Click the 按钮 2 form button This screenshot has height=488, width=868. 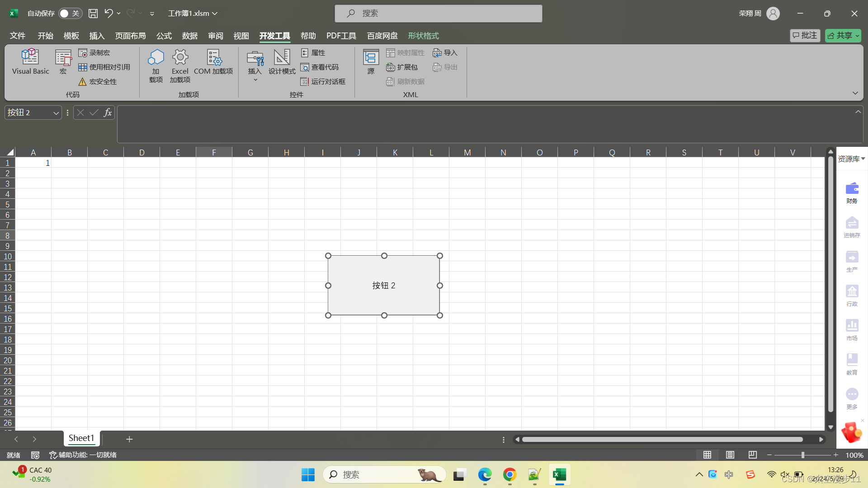coord(384,286)
